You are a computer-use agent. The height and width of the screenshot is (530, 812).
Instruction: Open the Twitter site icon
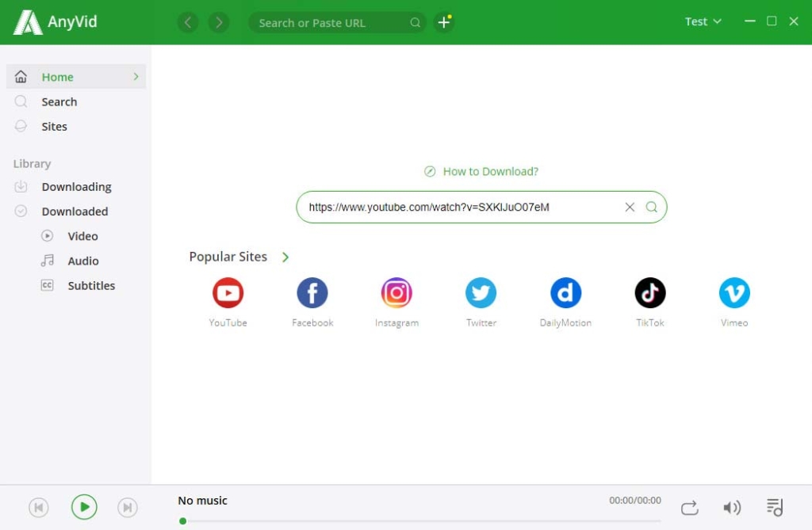pyautogui.click(x=481, y=293)
